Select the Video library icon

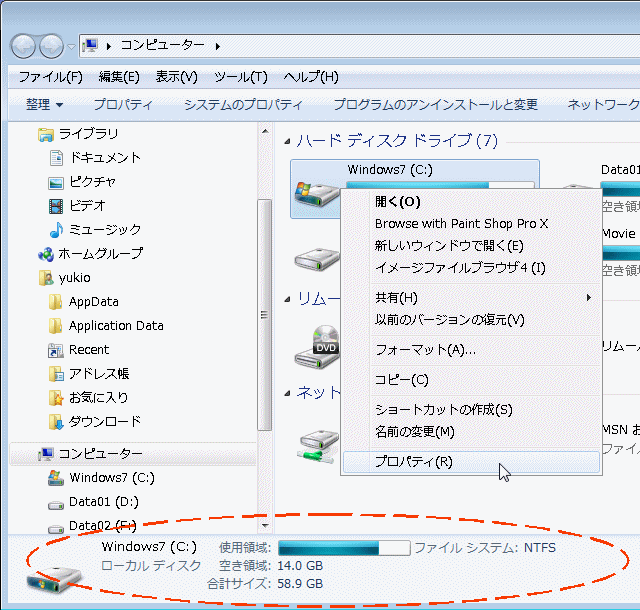56,206
